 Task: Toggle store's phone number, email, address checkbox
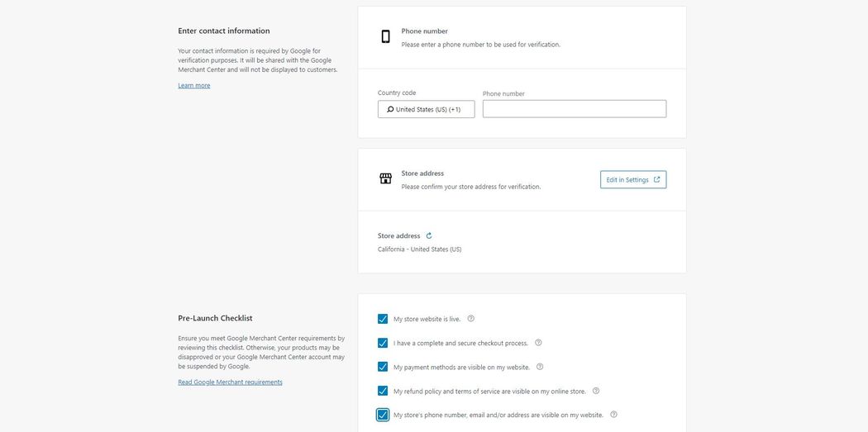(383, 415)
